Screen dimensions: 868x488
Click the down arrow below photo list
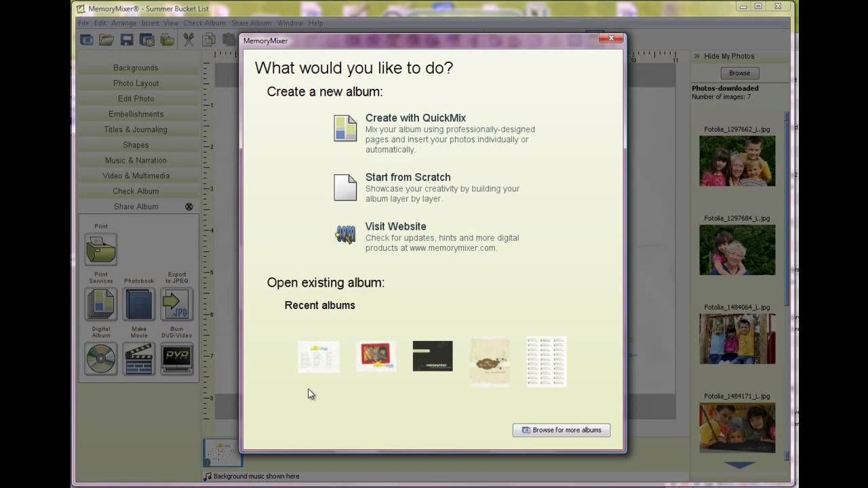(739, 465)
